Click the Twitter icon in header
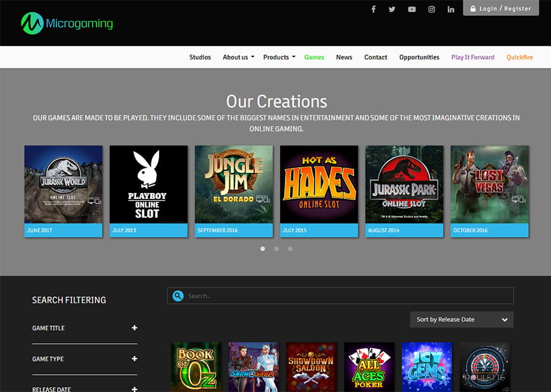Screen dimensions: 551x392 tap(392, 9)
